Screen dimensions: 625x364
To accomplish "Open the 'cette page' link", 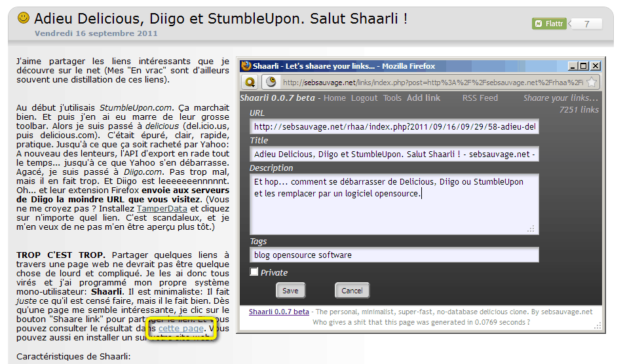I will [x=181, y=329].
